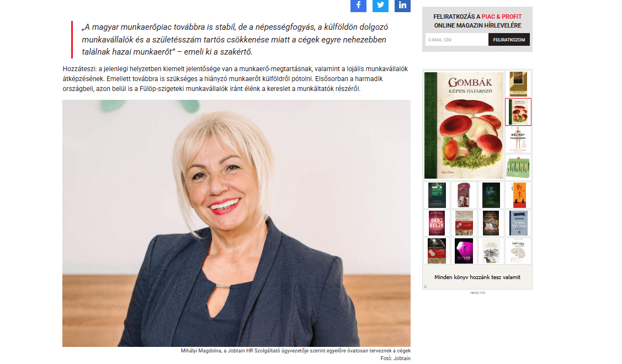Open the ad options icon under book grid
Image resolution: width=622 pixels, height=364 pixels.
425,287
